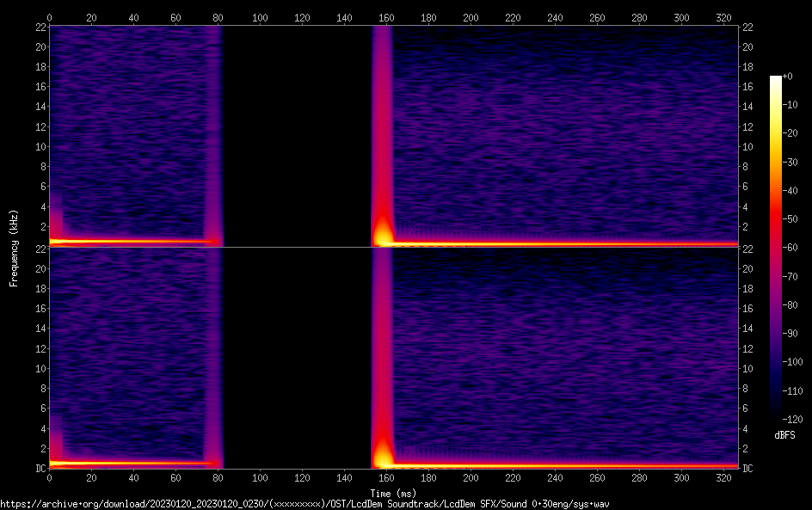Image resolution: width=812 pixels, height=510 pixels.
Task: Click the "Time (ms)" axis label
Action: pyautogui.click(x=393, y=494)
